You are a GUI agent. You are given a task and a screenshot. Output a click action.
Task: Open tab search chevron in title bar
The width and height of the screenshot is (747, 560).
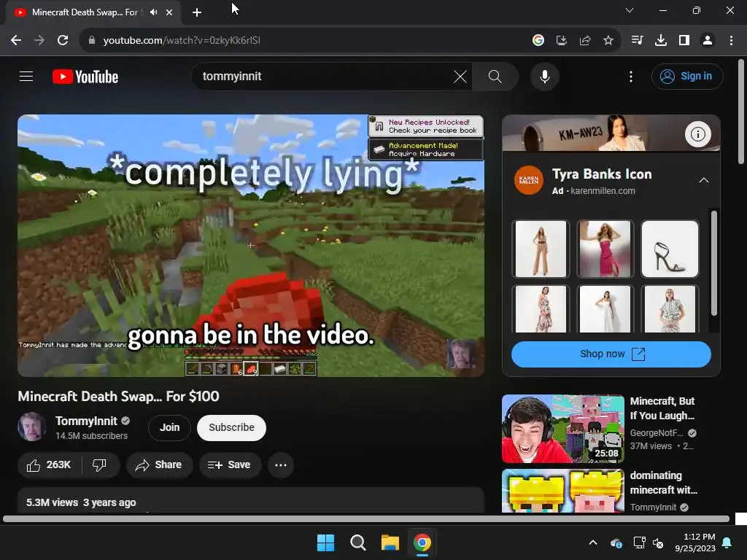click(630, 10)
